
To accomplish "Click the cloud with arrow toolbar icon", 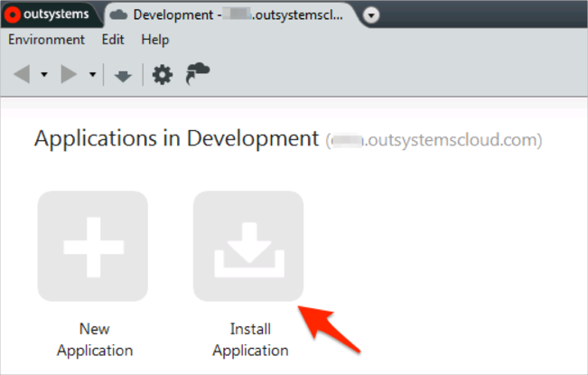I will (x=197, y=74).
